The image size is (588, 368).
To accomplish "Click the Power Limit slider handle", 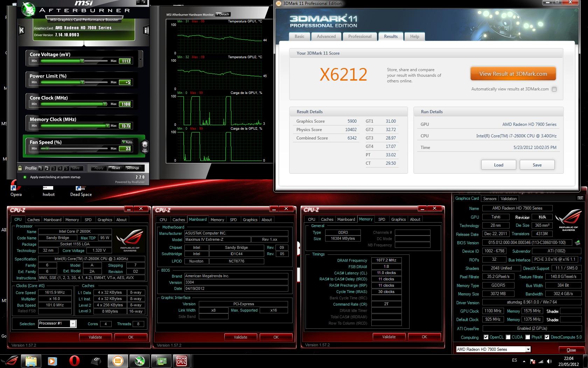I will (83, 82).
